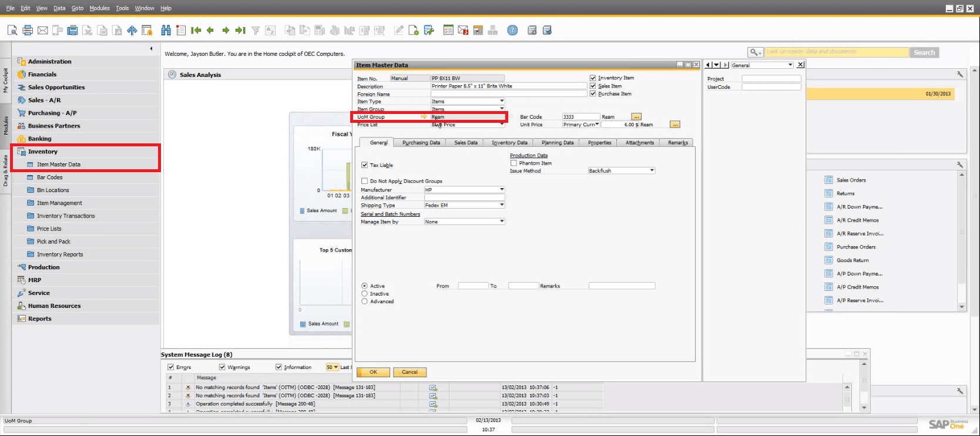Open Financials module icon
Screen dimensions: 980x436
coord(22,74)
